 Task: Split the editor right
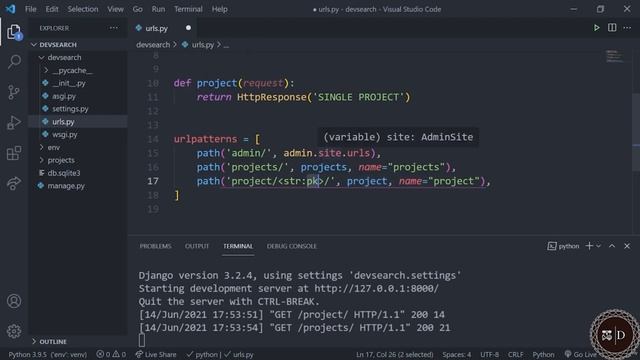(612, 28)
